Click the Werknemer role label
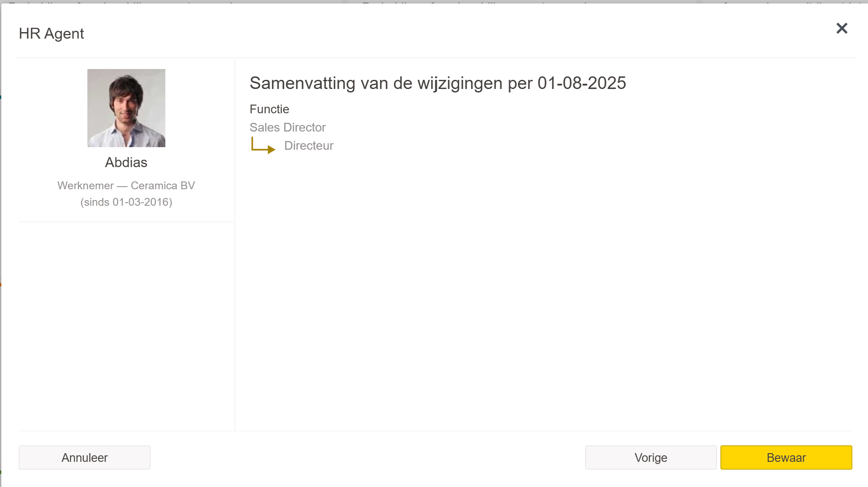The width and height of the screenshot is (868, 487). pos(85,185)
